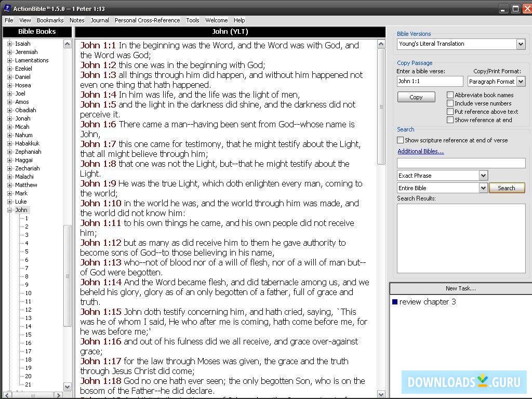
Task: Open the Bookmarks menu
Action: click(x=50, y=20)
